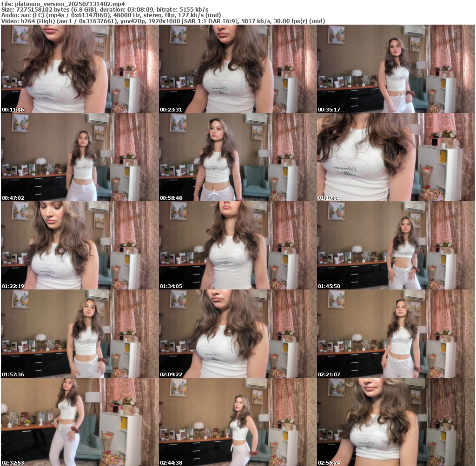Open the frame at 01:57:36

(79, 334)
